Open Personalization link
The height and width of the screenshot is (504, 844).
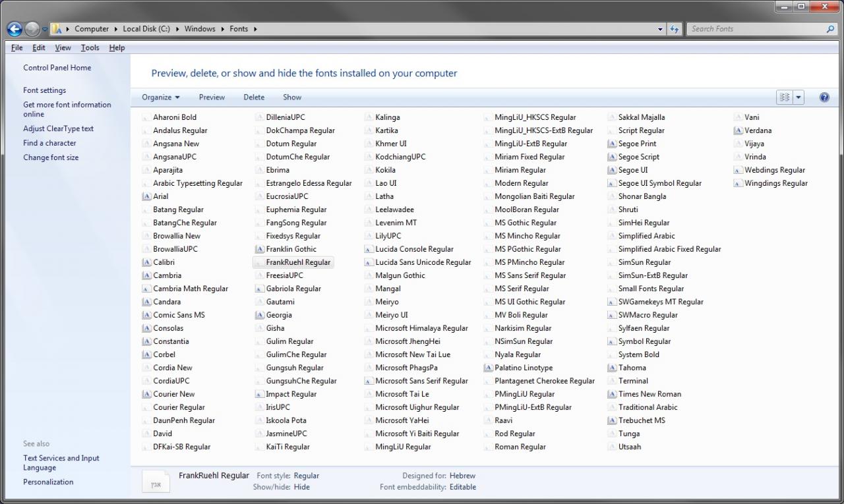click(48, 482)
